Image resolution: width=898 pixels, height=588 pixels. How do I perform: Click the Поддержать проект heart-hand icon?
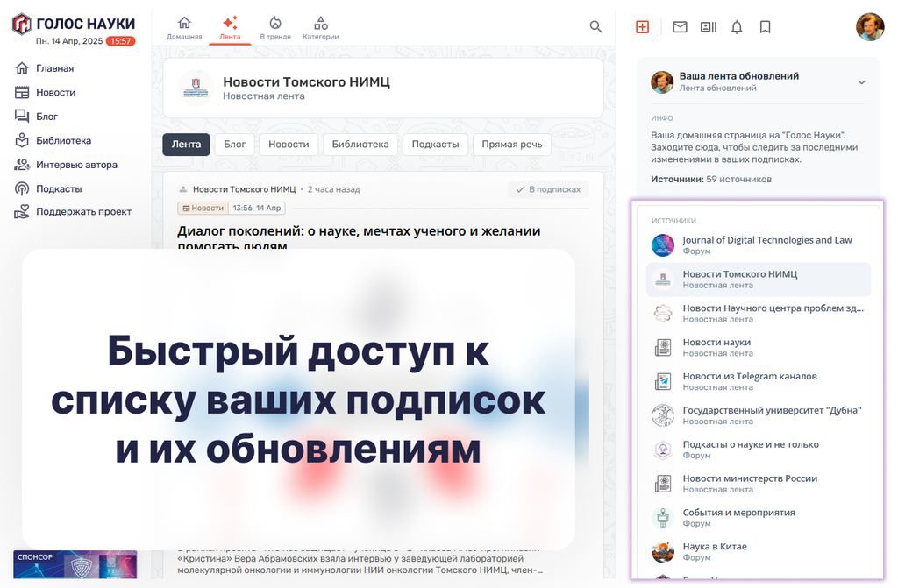pos(22,212)
